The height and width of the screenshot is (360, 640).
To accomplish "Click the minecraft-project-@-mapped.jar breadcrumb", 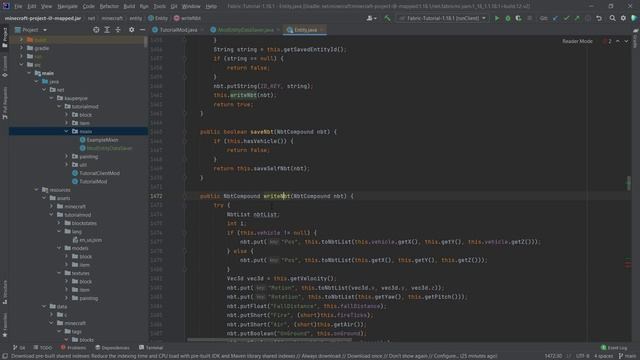I will 43,18.
